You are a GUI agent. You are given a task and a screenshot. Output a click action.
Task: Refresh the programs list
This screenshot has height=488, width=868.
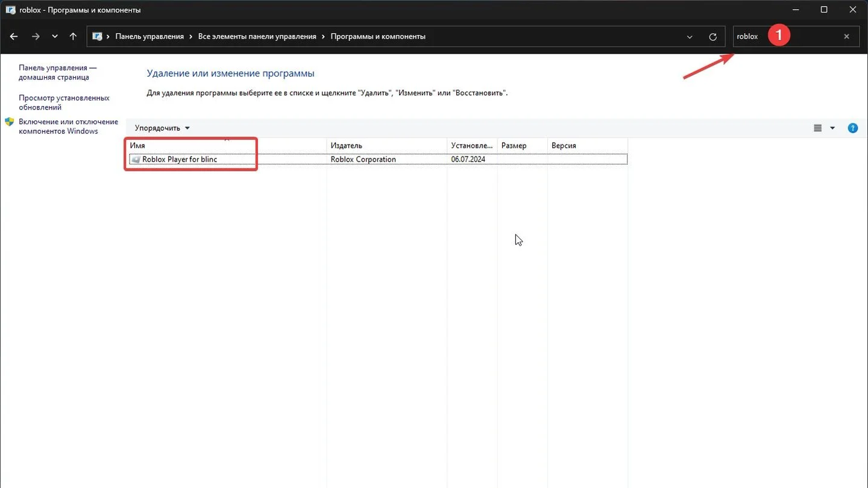pyautogui.click(x=712, y=37)
